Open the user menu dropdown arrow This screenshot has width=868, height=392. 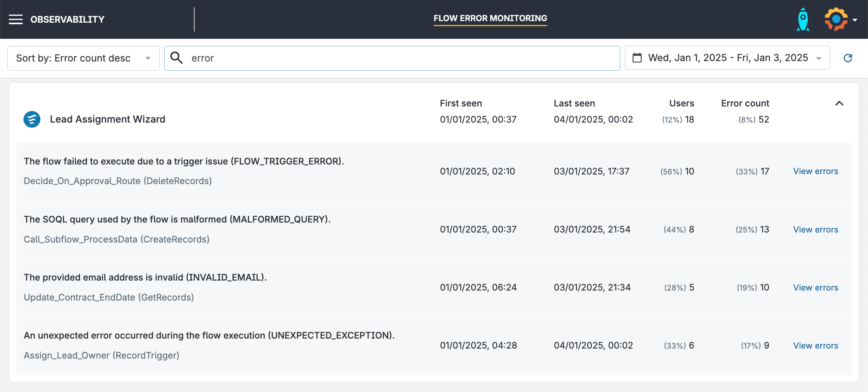[x=855, y=20]
